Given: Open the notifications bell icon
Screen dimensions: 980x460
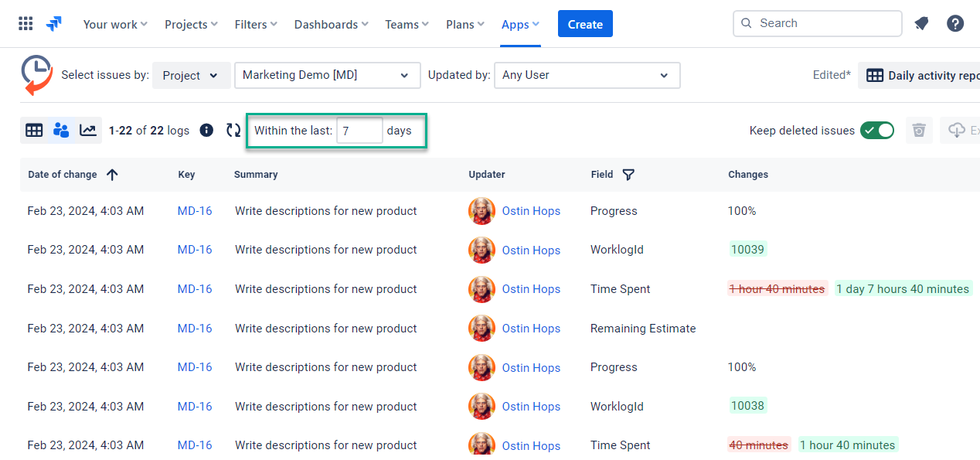Looking at the screenshot, I should 921,24.
